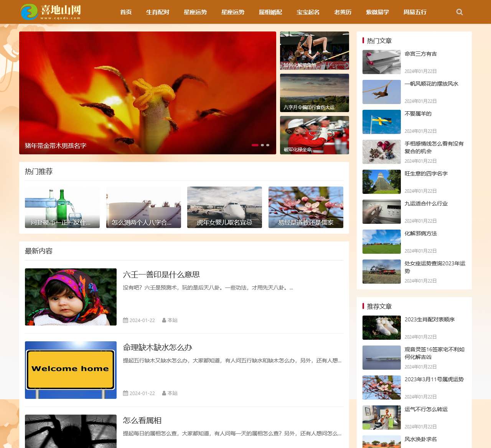Open hot article 处女座运势查询2023年运势
Screen dimensions: 491x448
[x=435, y=267]
